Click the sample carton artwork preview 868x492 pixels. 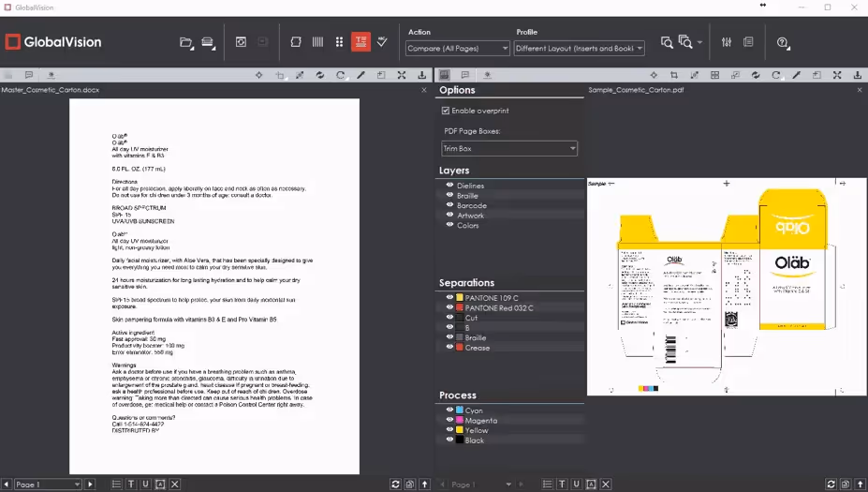(x=727, y=287)
